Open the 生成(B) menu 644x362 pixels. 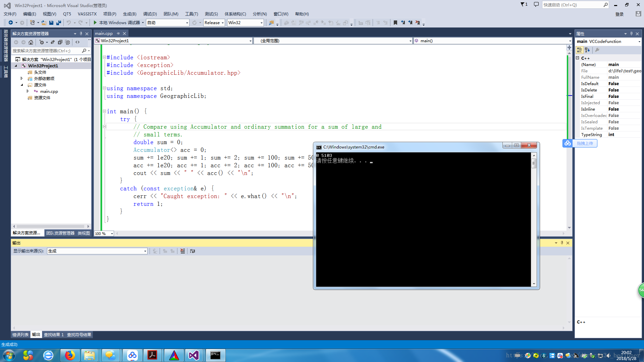click(x=129, y=14)
